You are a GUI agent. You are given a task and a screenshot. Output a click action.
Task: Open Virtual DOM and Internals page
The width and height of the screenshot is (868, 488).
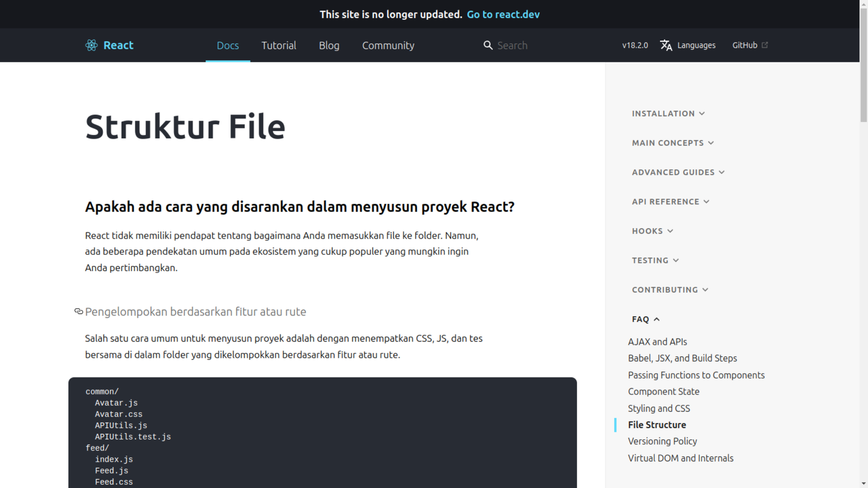coord(680,458)
